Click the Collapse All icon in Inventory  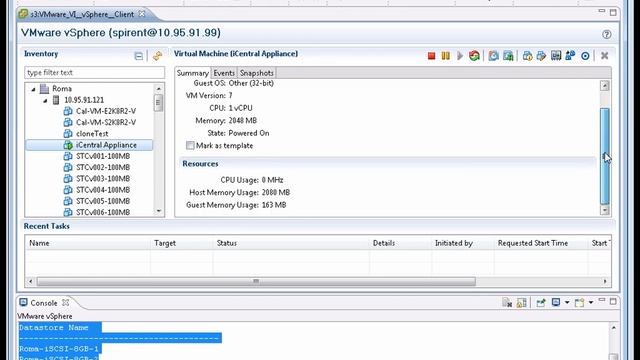[x=139, y=56]
